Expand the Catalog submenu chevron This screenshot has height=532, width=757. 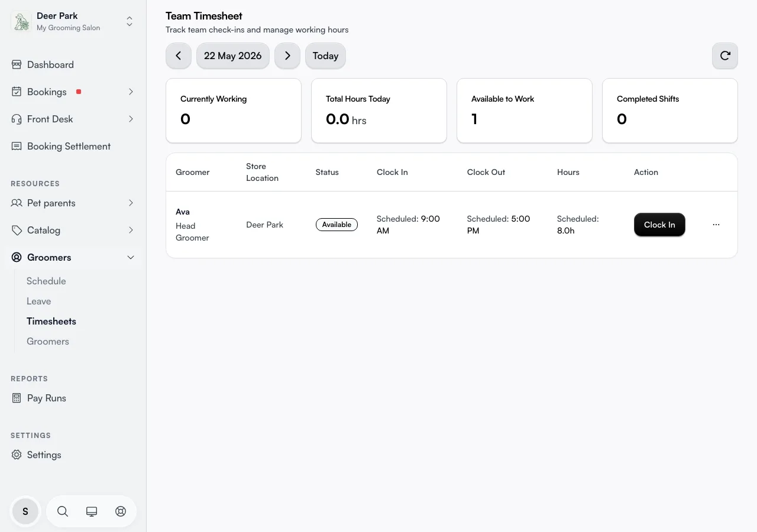coord(131,230)
